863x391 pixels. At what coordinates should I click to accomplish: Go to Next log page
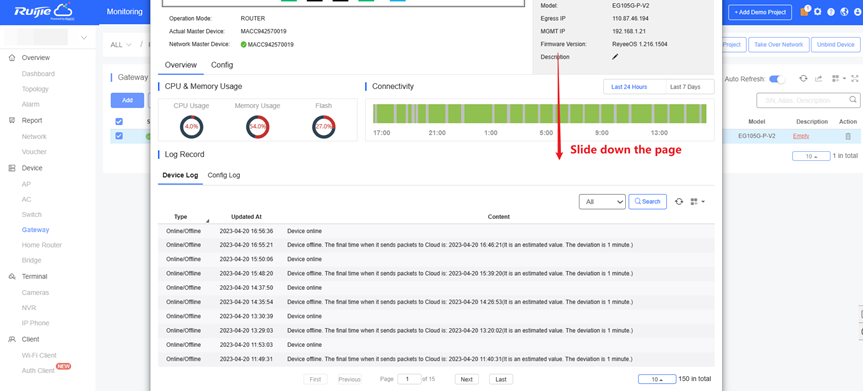pyautogui.click(x=467, y=379)
